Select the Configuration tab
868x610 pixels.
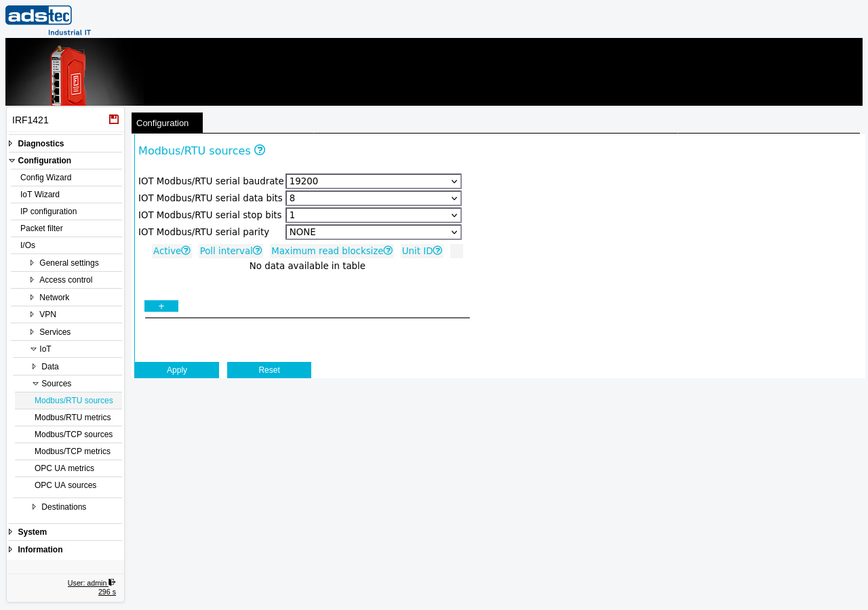(x=167, y=123)
